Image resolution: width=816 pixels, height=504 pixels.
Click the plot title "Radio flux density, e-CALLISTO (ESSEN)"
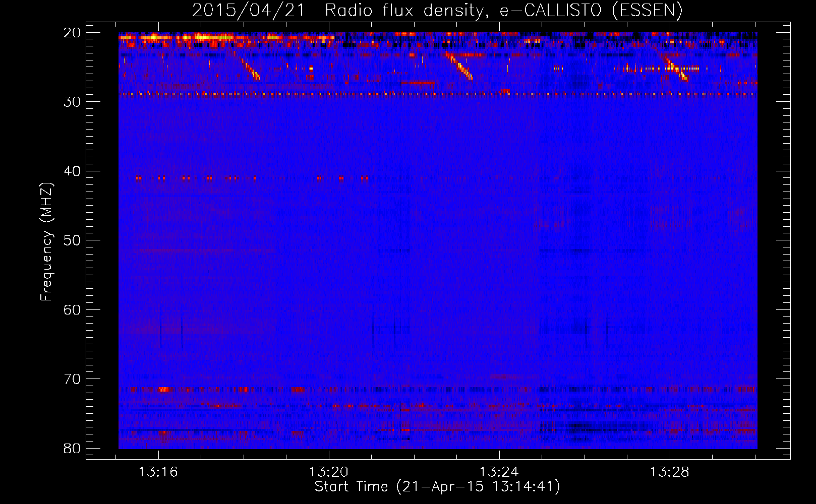(x=503, y=11)
